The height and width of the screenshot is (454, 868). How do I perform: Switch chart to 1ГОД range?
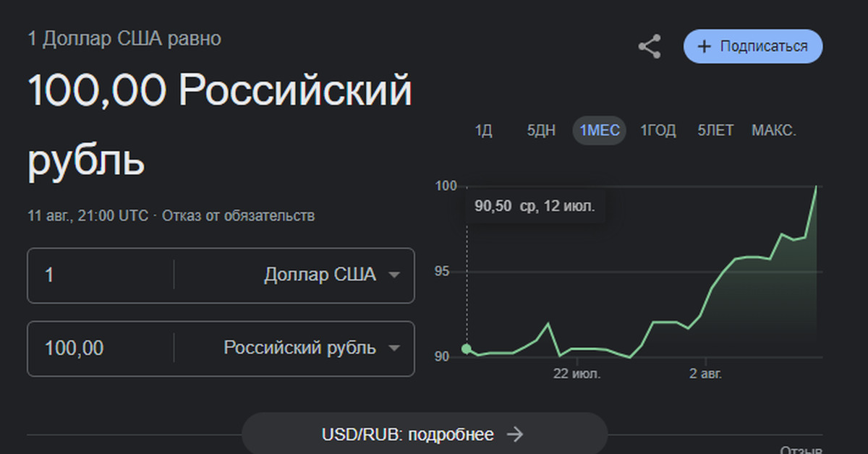(x=658, y=131)
